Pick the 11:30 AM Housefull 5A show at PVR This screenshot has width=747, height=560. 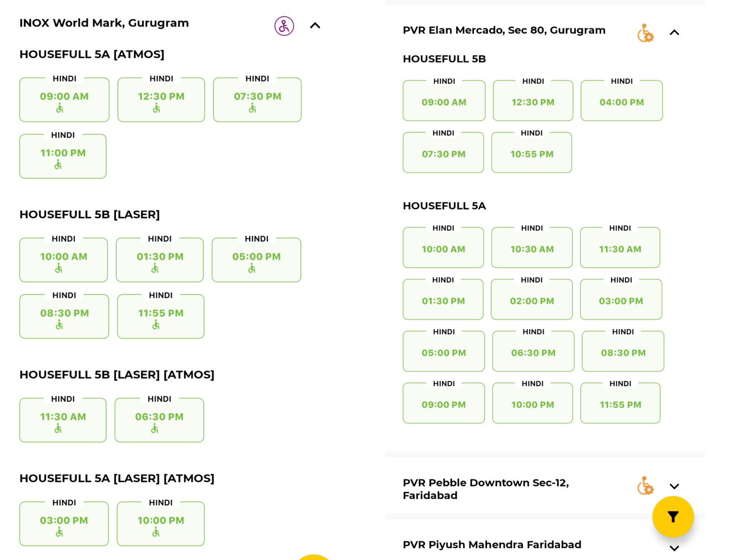620,248
